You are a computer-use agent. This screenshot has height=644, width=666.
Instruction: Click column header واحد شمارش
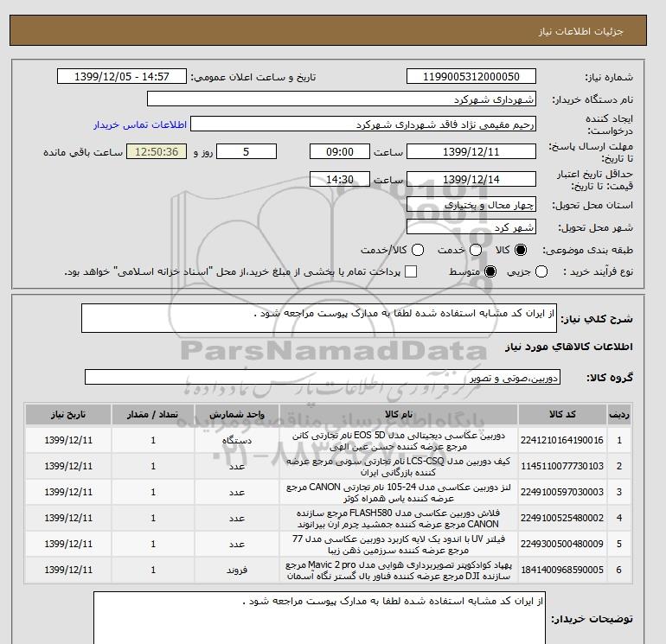237,414
